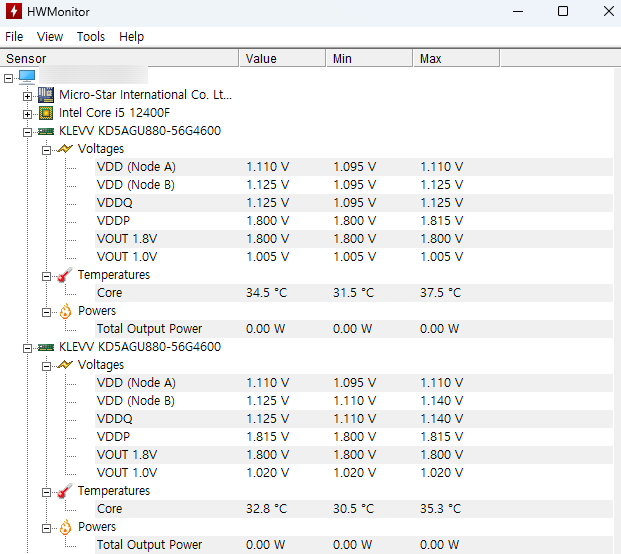Expand the Micro-Star International motherboard node
The image size is (621, 554).
coord(27,96)
